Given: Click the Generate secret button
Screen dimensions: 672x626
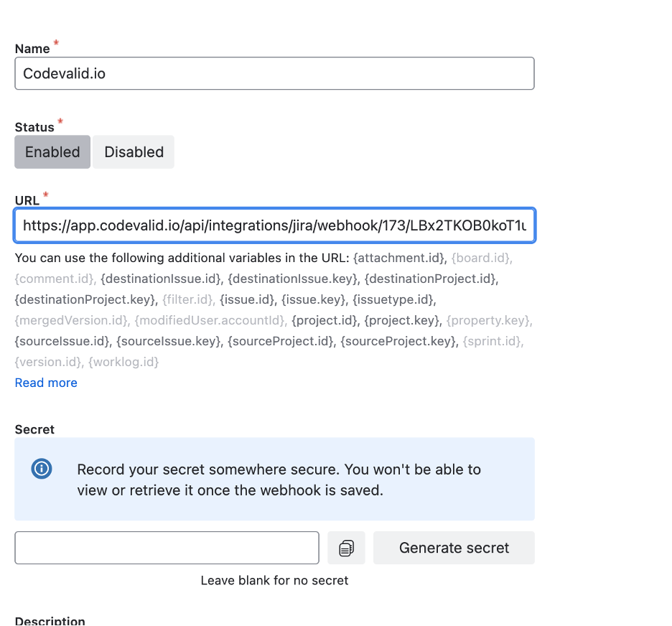Looking at the screenshot, I should [454, 548].
